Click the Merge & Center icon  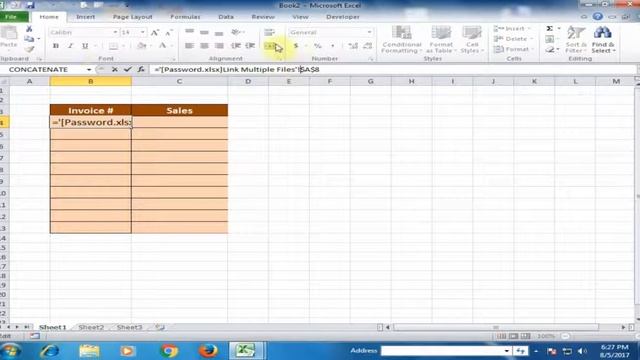pos(270,46)
